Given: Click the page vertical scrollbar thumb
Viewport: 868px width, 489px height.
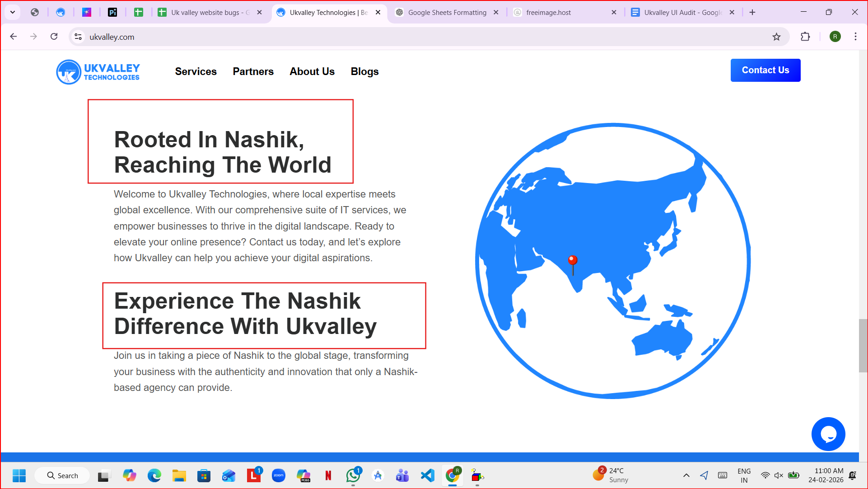Looking at the screenshot, I should point(863,345).
